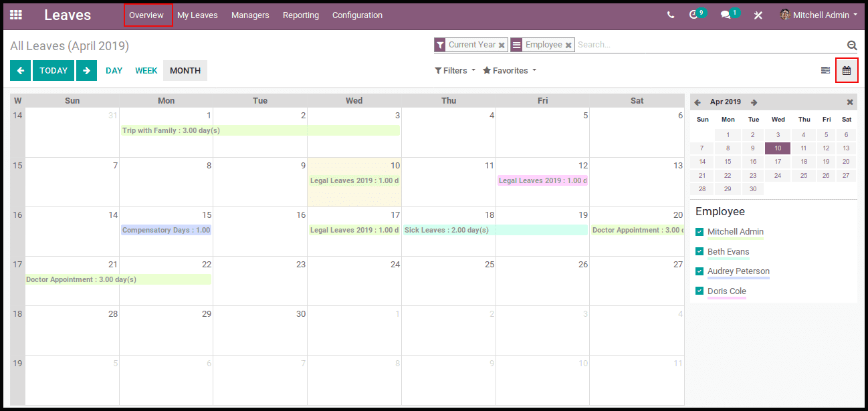This screenshot has width=868, height=411.
Task: Click Mitchell Admin name in Employee list
Action: click(x=736, y=232)
